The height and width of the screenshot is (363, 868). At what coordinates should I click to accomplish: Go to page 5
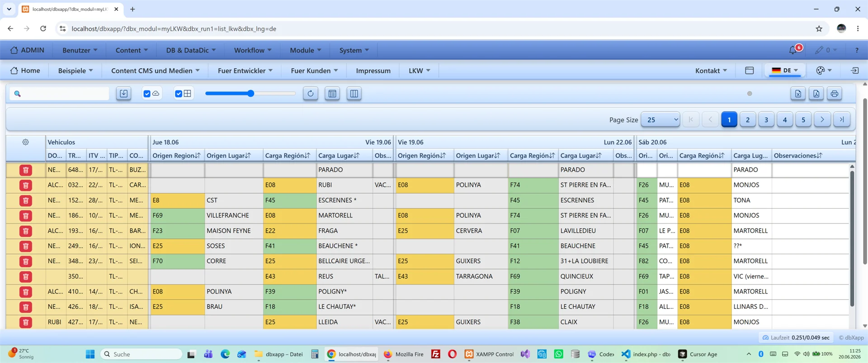(x=803, y=120)
